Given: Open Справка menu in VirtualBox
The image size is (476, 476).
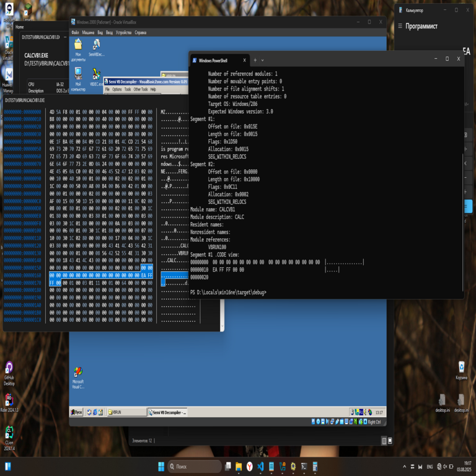Looking at the screenshot, I should tap(141, 32).
